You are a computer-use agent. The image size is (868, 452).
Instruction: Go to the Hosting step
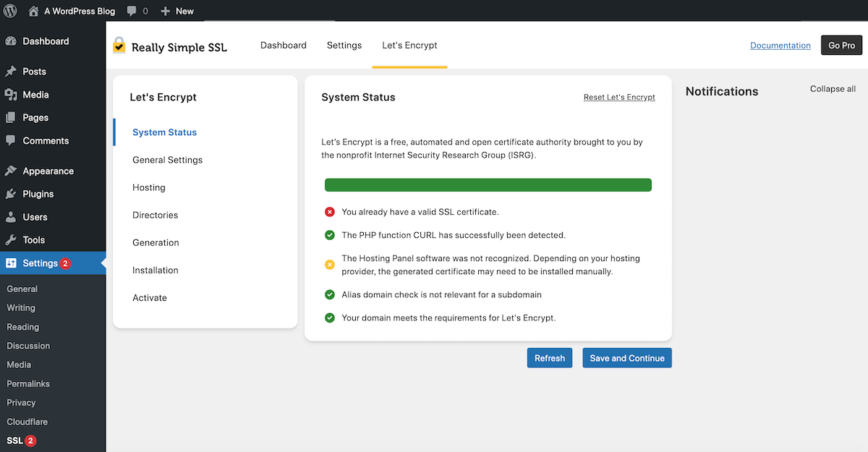pos(149,187)
